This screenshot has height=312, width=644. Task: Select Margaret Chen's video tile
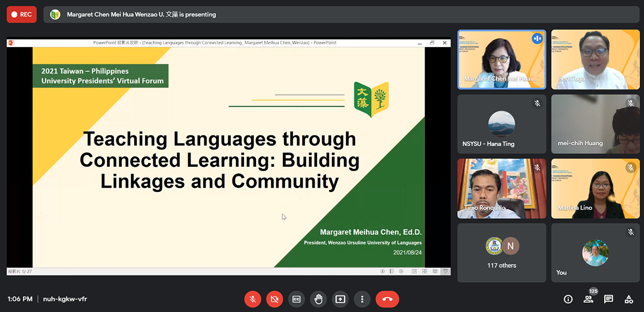coord(501,60)
